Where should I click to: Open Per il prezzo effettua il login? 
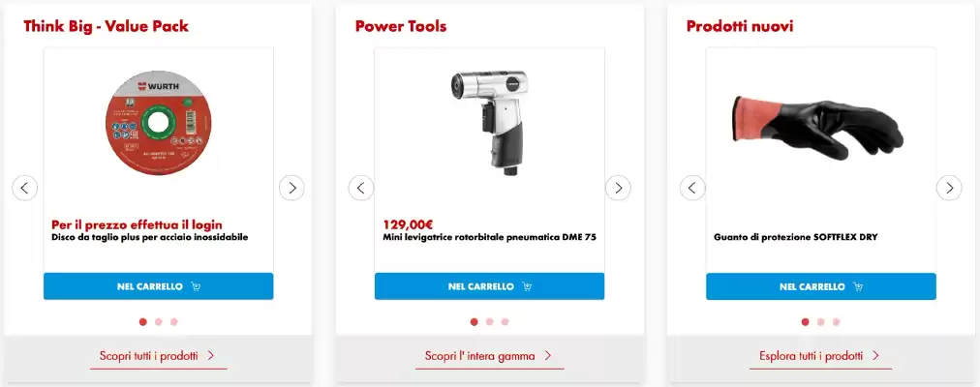pyautogui.click(x=137, y=224)
